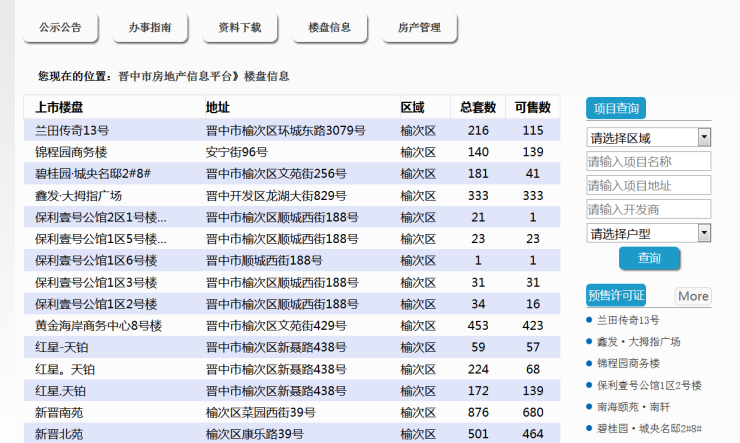Click address 晋中开发区龙湖大街829号

click(x=276, y=195)
